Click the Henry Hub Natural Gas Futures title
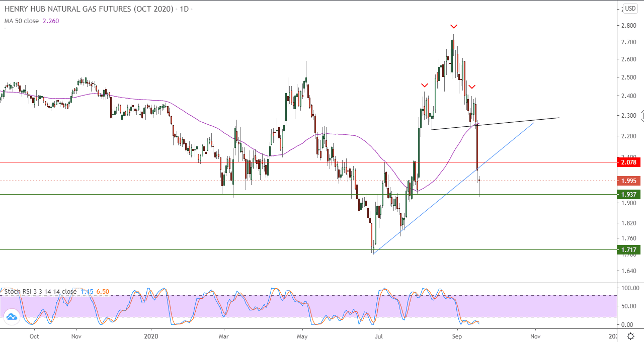The image size is (644, 342). (89, 9)
